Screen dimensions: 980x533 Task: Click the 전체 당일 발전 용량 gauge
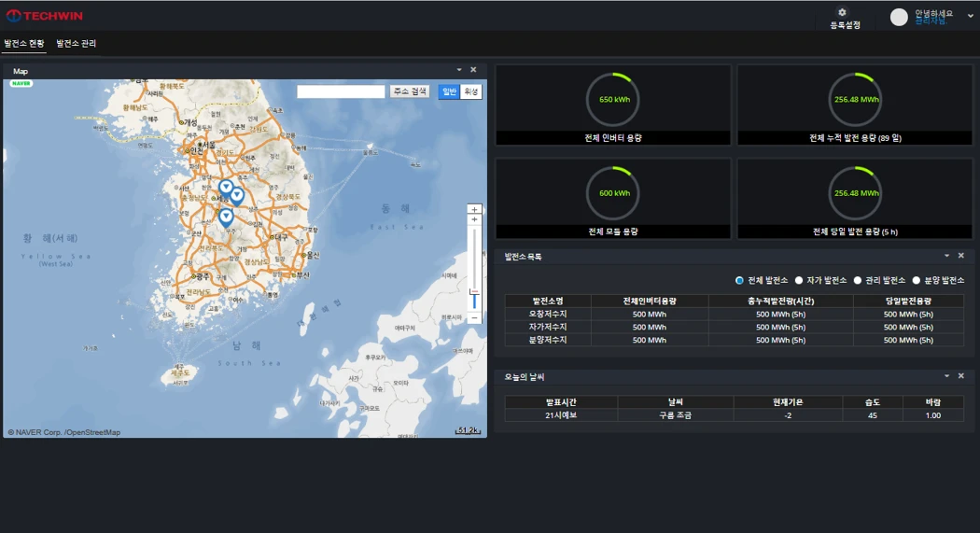point(855,193)
